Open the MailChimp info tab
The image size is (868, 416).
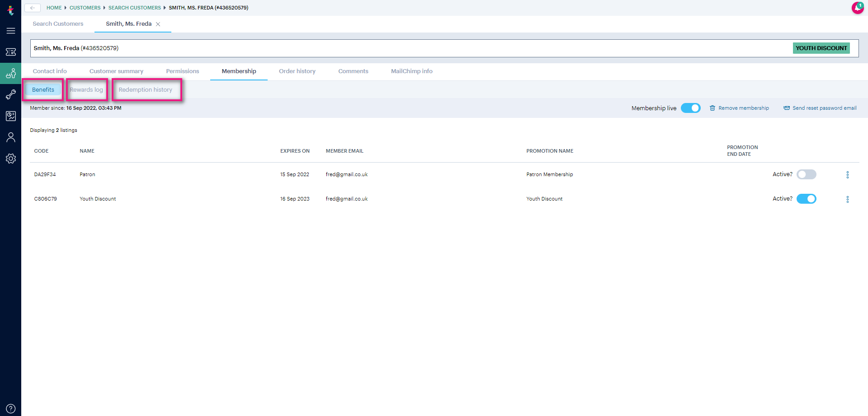tap(412, 71)
